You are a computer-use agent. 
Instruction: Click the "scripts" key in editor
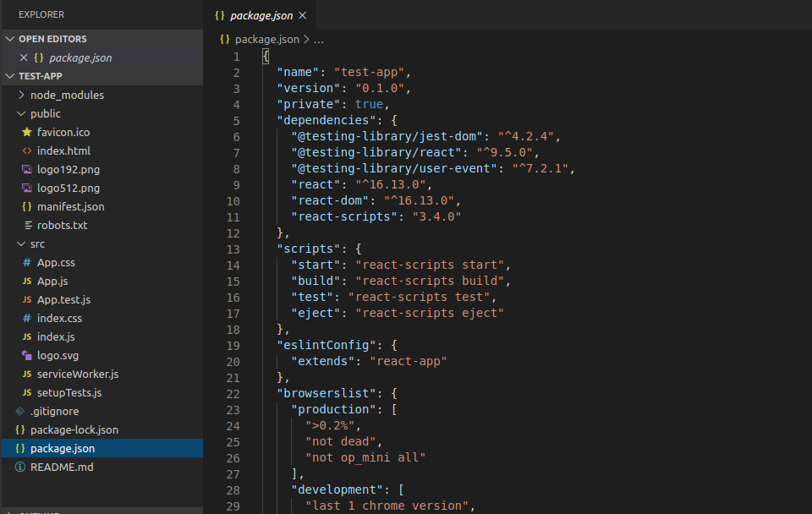(309, 249)
